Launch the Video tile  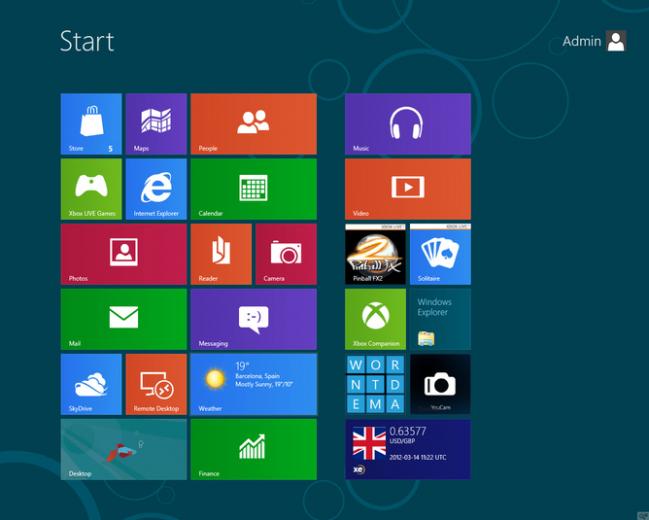point(408,189)
